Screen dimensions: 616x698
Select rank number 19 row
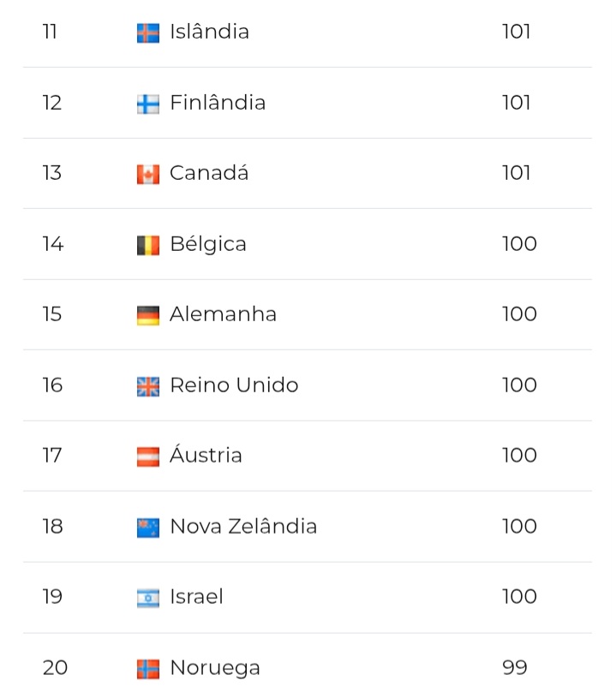coord(308,598)
